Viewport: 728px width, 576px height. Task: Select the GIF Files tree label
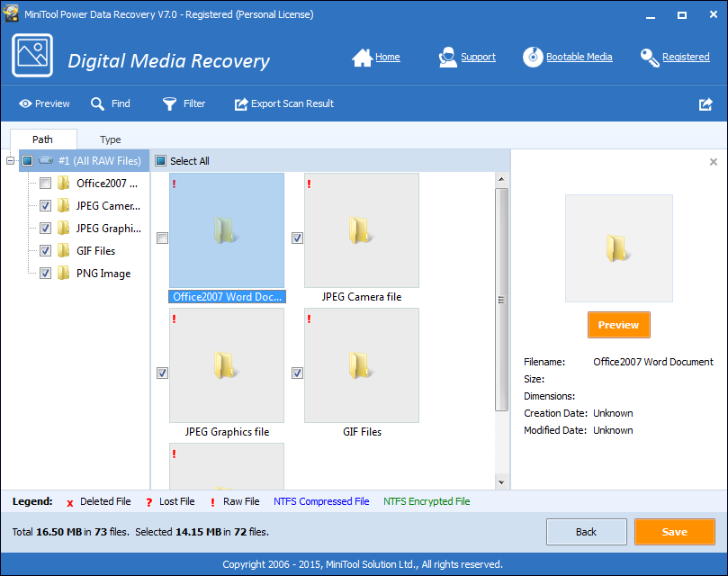95,251
